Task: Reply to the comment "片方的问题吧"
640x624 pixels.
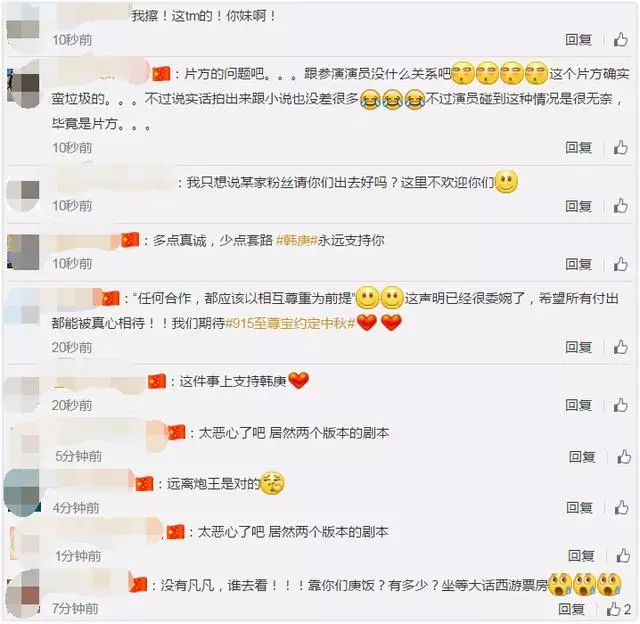Action: tap(578, 147)
